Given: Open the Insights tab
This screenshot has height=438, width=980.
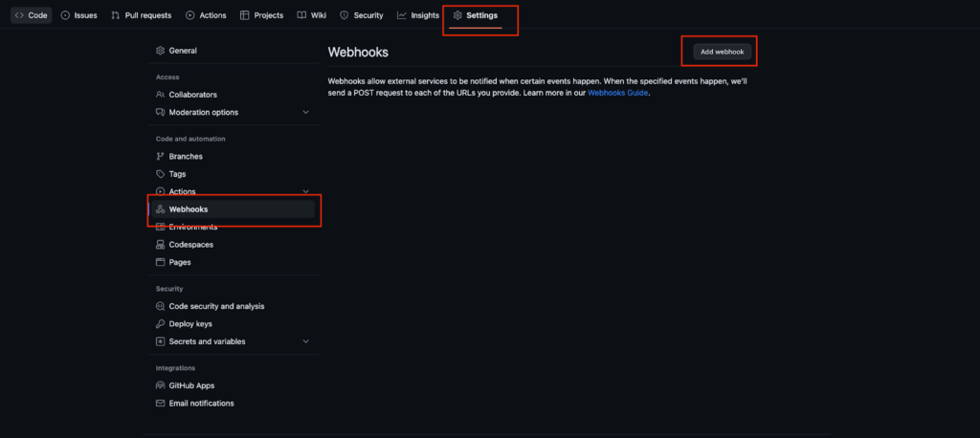Looking at the screenshot, I should (418, 15).
